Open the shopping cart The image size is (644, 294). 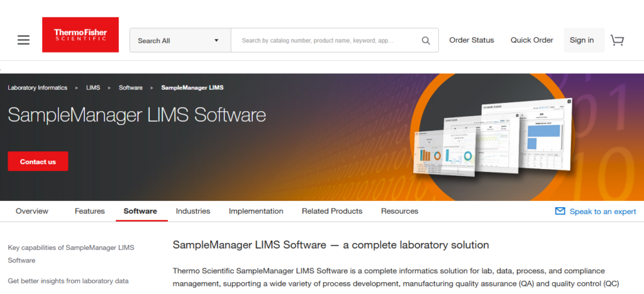[x=617, y=40]
